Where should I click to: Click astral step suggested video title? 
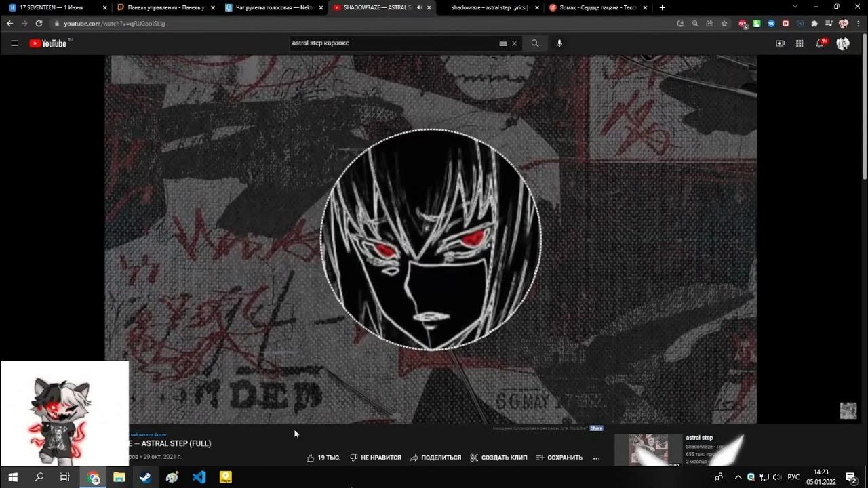[699, 438]
